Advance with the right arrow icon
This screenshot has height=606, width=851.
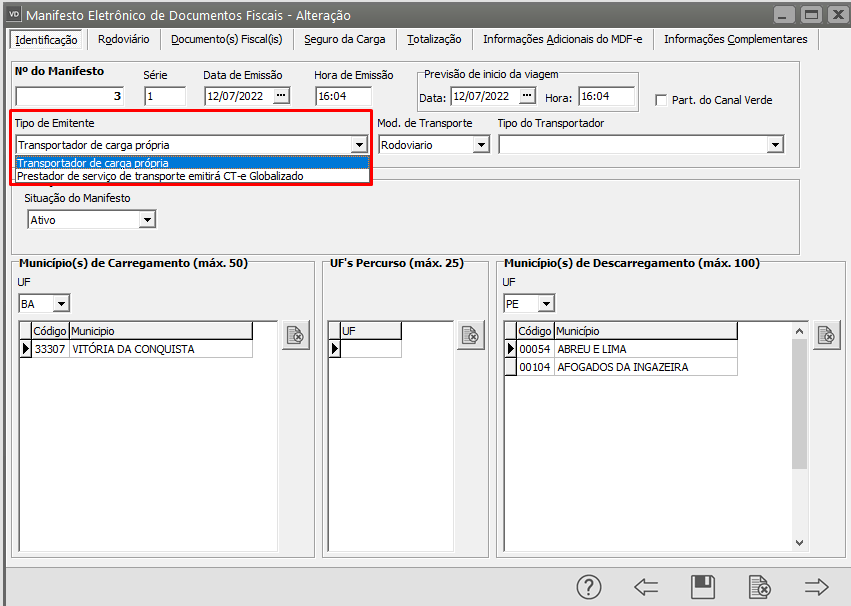pos(817,587)
